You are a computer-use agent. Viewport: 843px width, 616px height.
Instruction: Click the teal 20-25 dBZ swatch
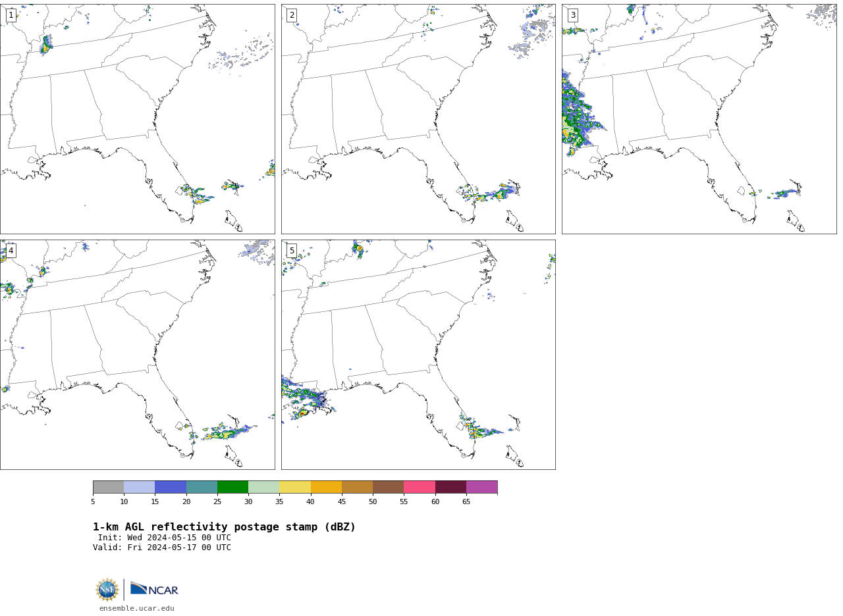point(202,487)
